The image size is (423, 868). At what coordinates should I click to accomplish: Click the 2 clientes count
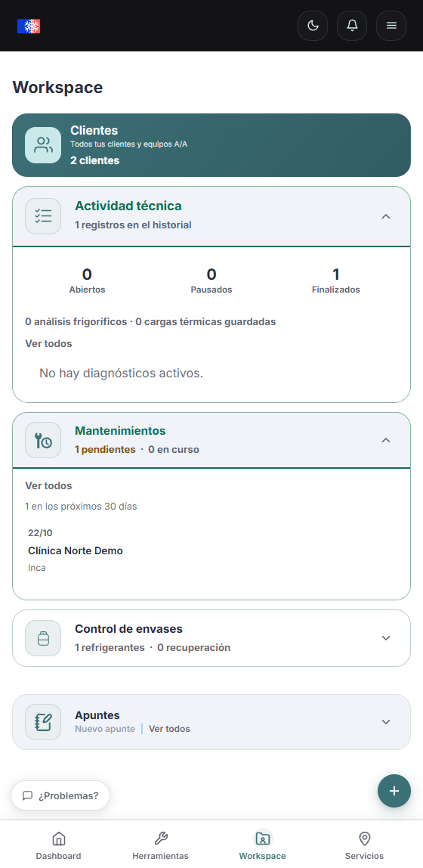pyautogui.click(x=94, y=160)
